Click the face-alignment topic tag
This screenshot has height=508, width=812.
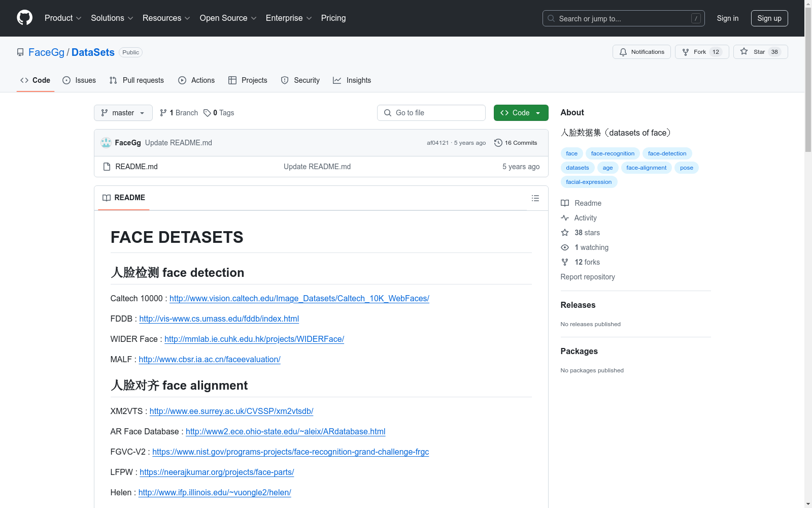point(646,168)
